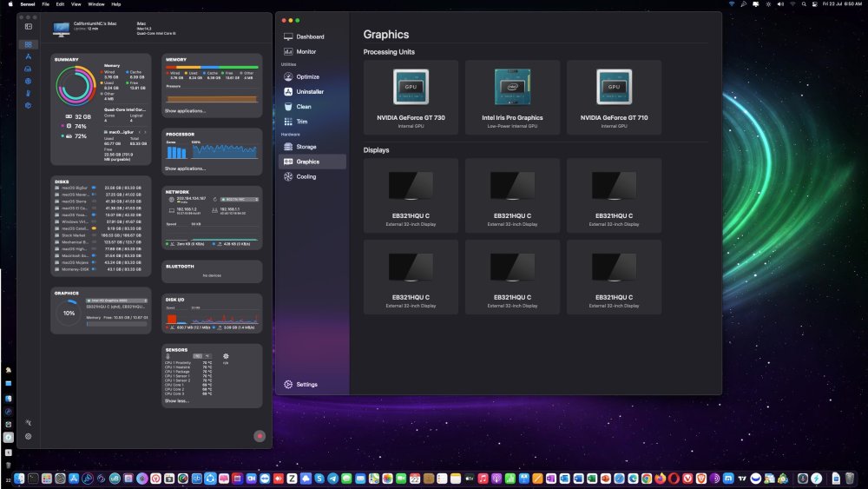Select the NVIDIA GeForce GT 710 card
Screen dimensions: 868x489
(614, 97)
